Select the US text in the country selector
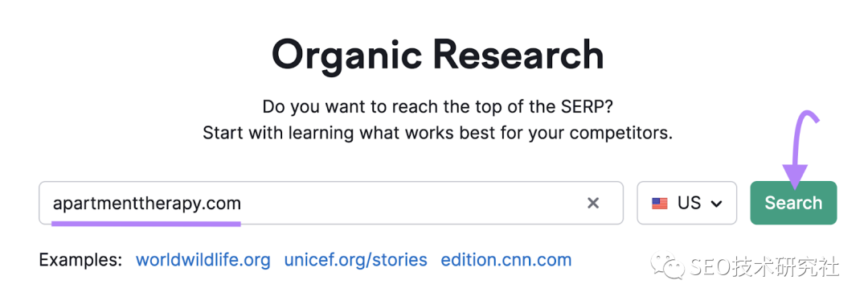This screenshot has height=305, width=868. (689, 204)
